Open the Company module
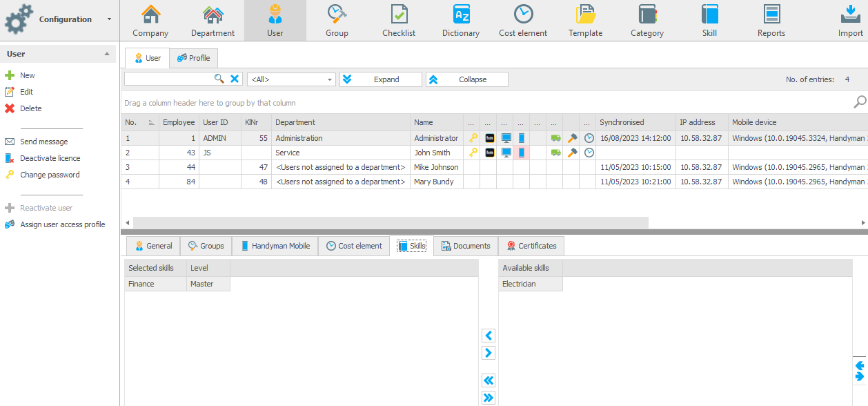This screenshot has width=868, height=406. pos(150,21)
